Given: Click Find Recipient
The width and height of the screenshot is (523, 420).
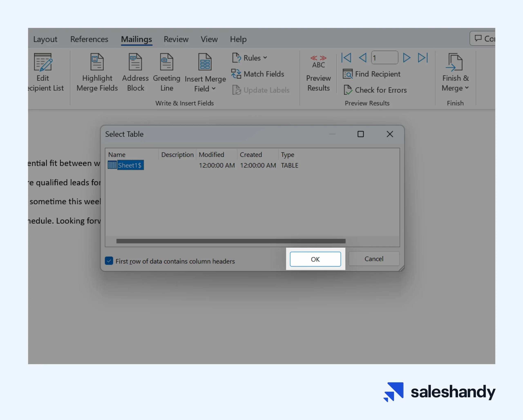Looking at the screenshot, I should point(371,74).
